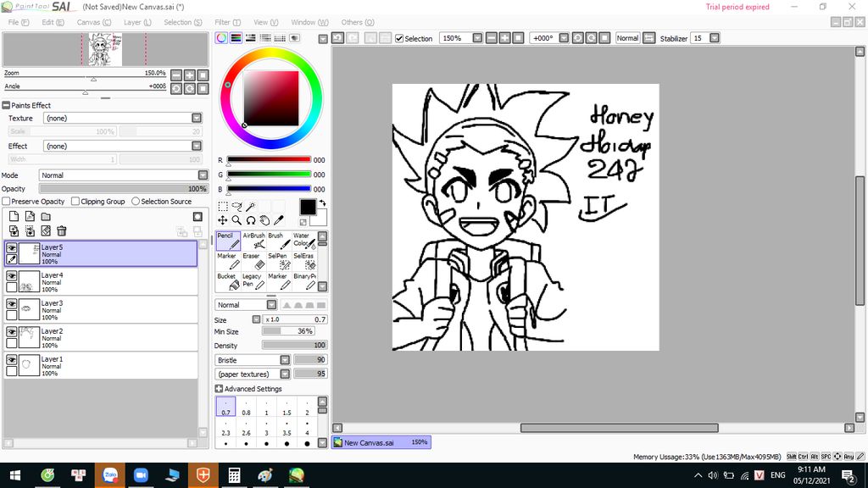This screenshot has height=488, width=868.
Task: Open the layer Mode dropdown
Action: [x=203, y=175]
